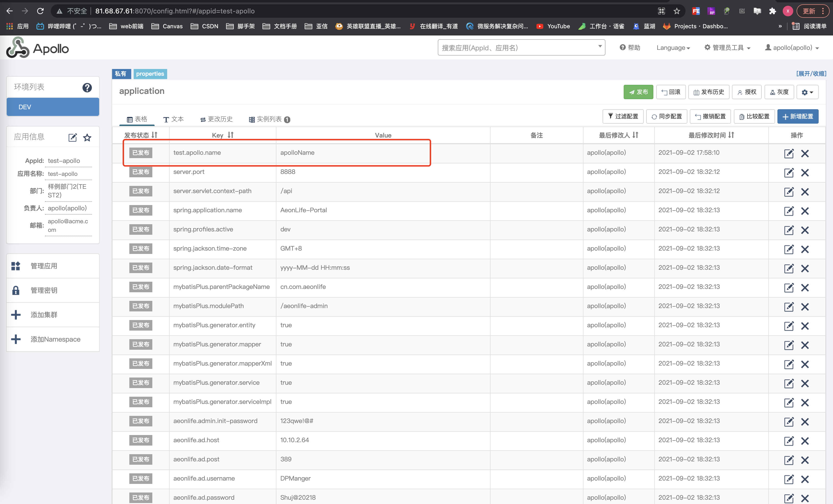Bookmark this page with star icon
The image size is (833, 504).
676,11
